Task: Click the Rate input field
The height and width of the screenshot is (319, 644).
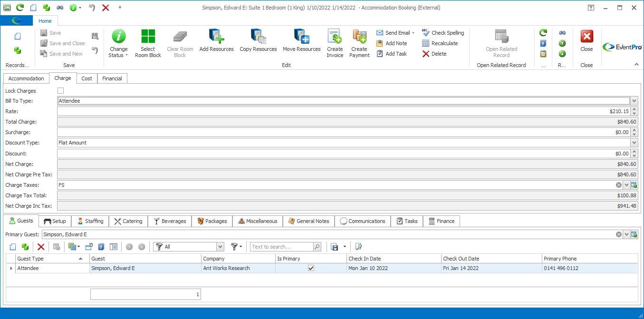Action: click(344, 111)
